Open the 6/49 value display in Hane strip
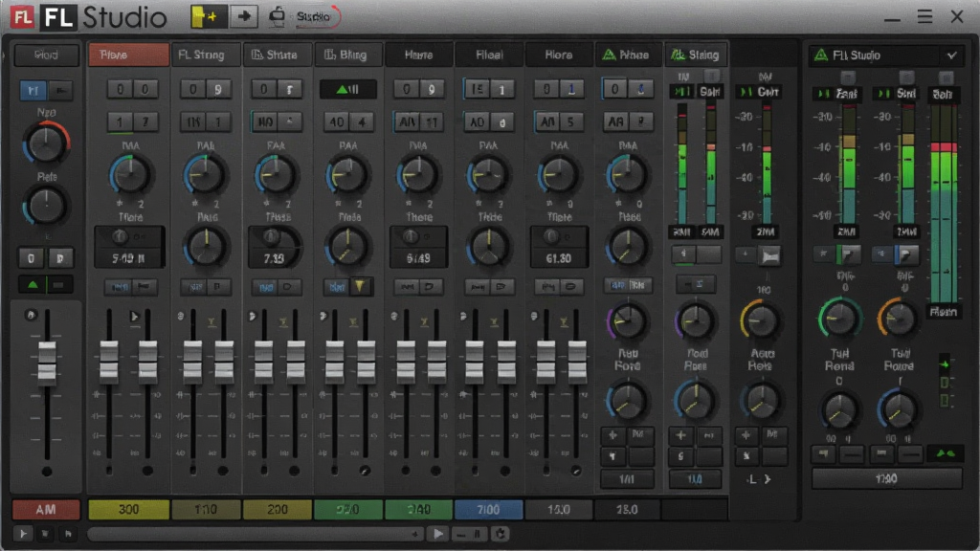980x551 pixels. click(x=418, y=248)
